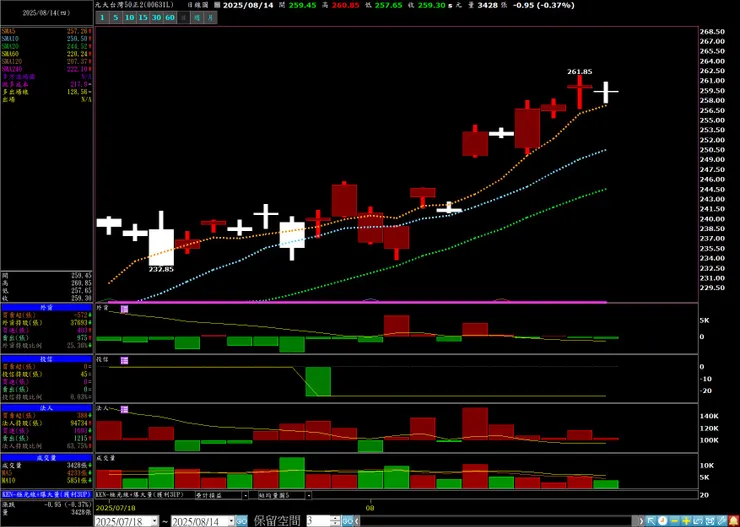Click the 232.85 low price label
740x527 pixels.
click(161, 269)
